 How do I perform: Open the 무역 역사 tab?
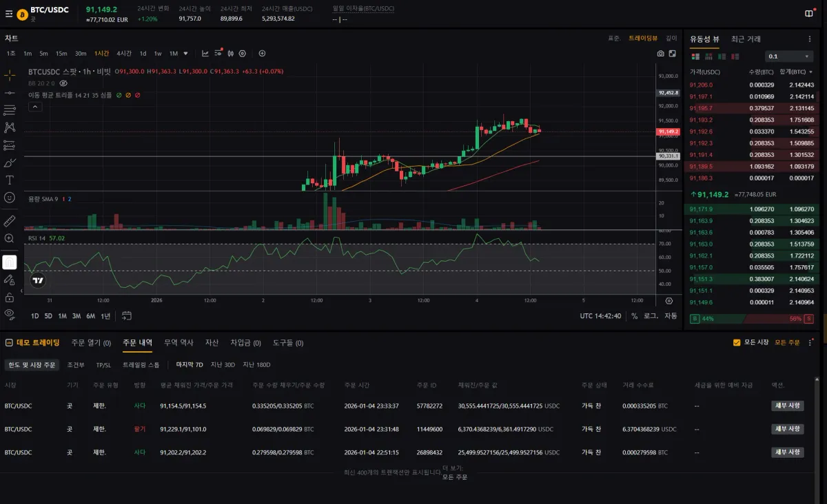point(178,343)
